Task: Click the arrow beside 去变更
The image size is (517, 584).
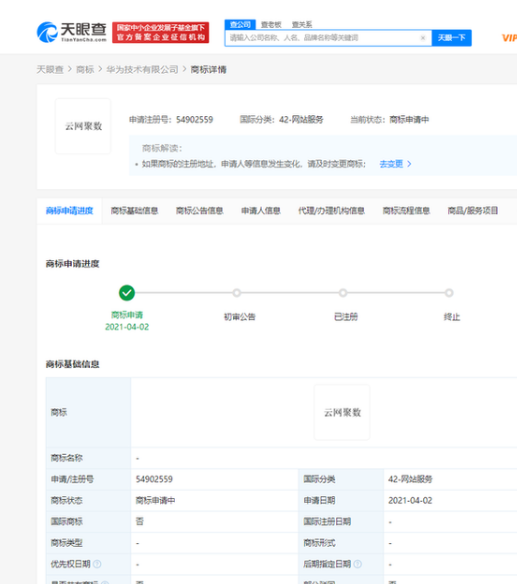Action: click(409, 164)
